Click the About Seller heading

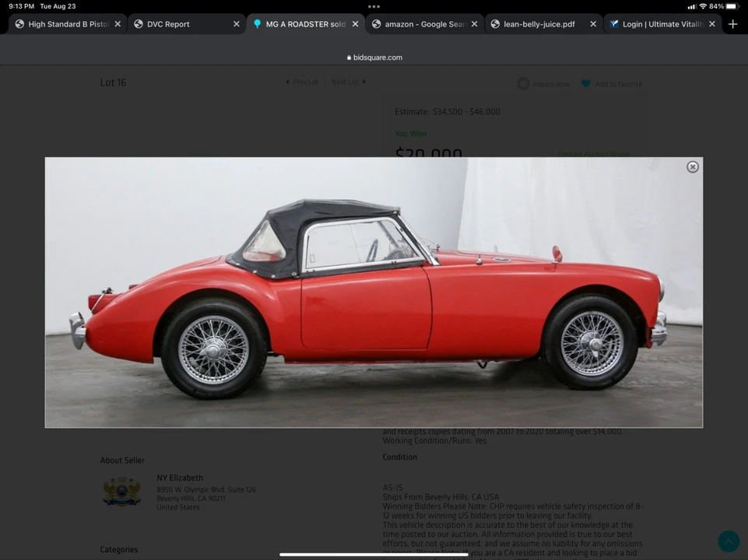(x=122, y=460)
